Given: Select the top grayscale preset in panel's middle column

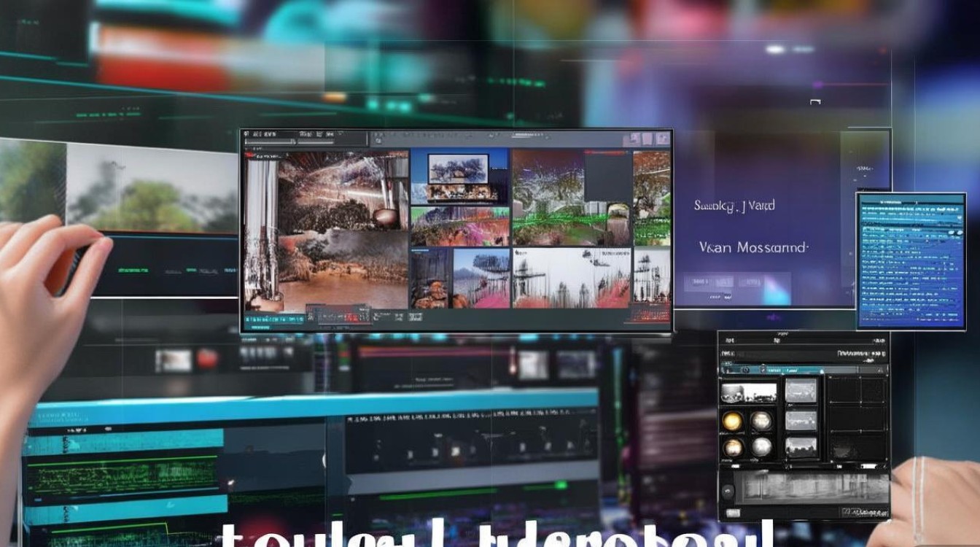Looking at the screenshot, I should (x=801, y=390).
